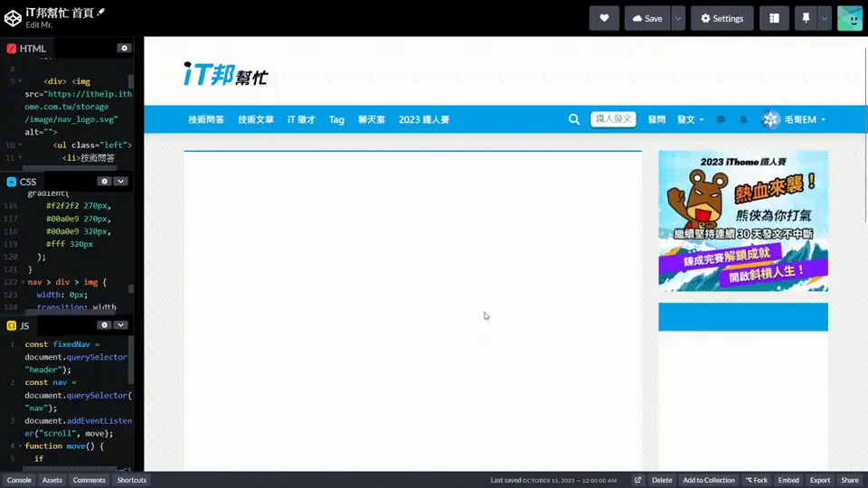Select the HTML editor tab

[26, 48]
